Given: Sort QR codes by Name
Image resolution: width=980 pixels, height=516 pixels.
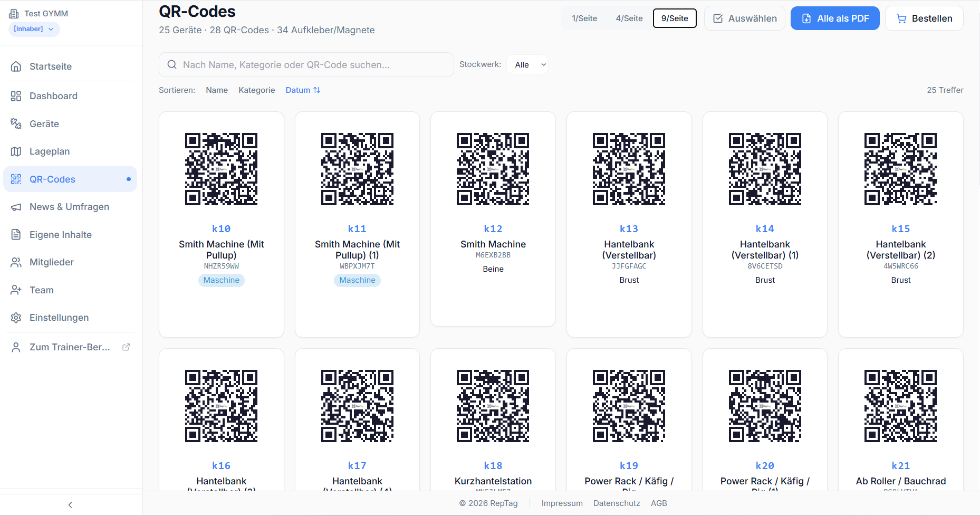Looking at the screenshot, I should coord(217,90).
